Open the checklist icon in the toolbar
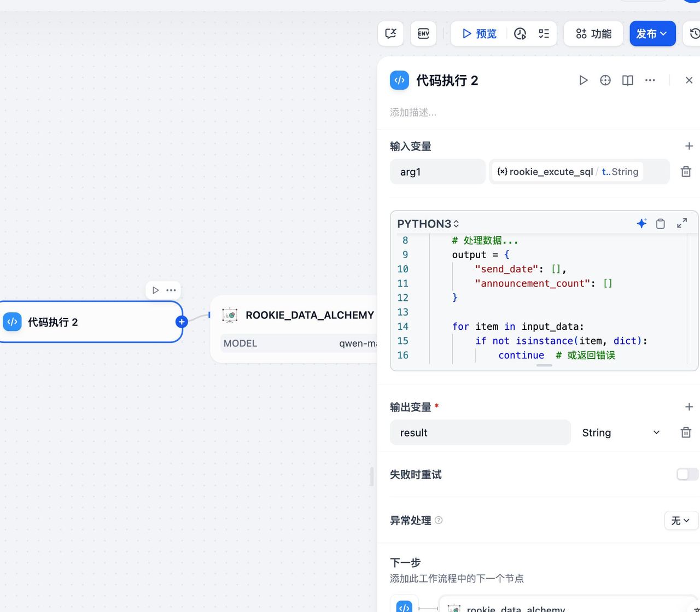 [544, 34]
